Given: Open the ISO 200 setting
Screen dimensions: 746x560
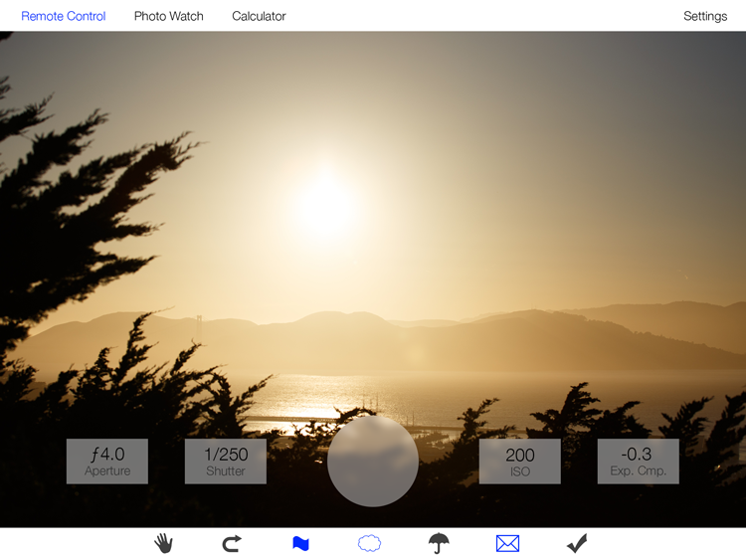Looking at the screenshot, I should point(519,462).
